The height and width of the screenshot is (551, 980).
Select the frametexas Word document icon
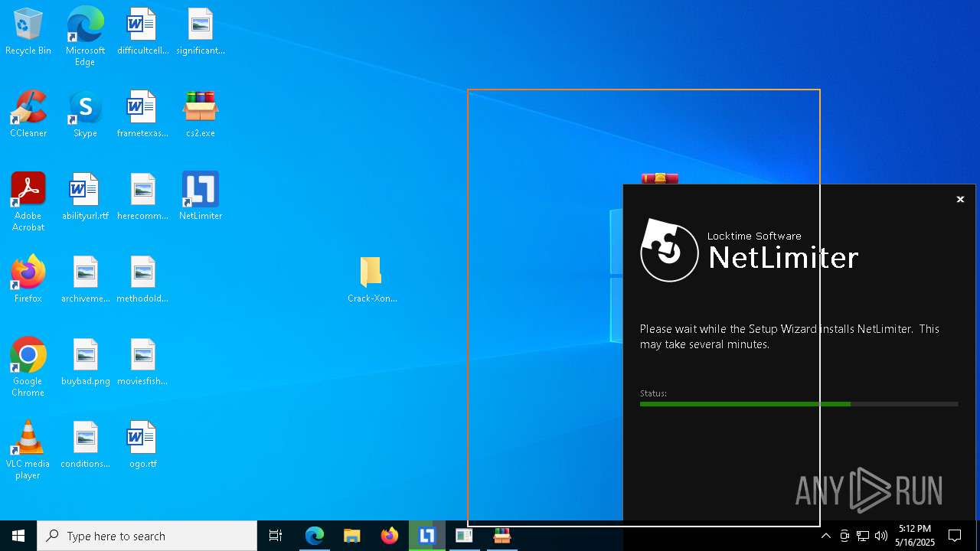pos(142,115)
